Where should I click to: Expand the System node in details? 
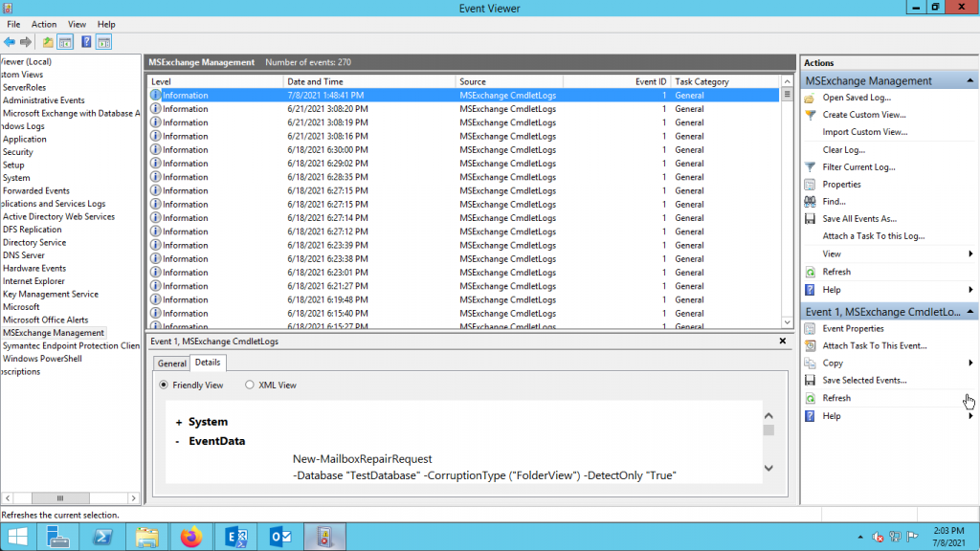tap(179, 422)
